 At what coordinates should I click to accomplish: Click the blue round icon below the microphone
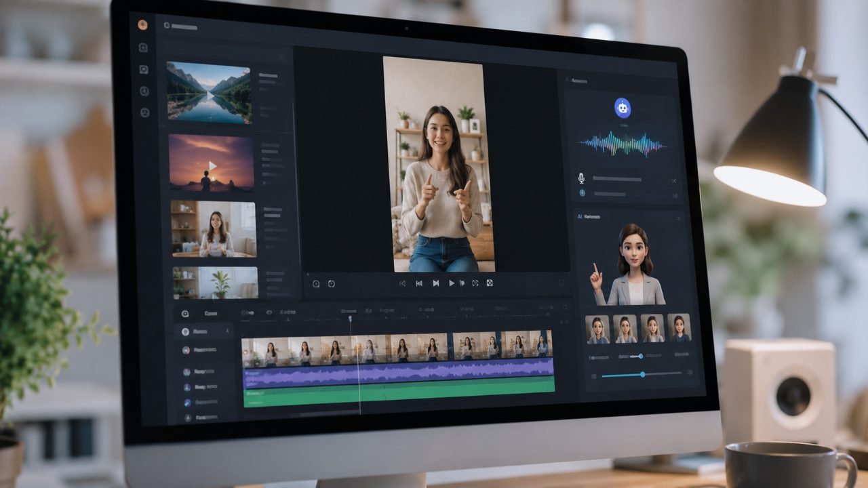(582, 193)
